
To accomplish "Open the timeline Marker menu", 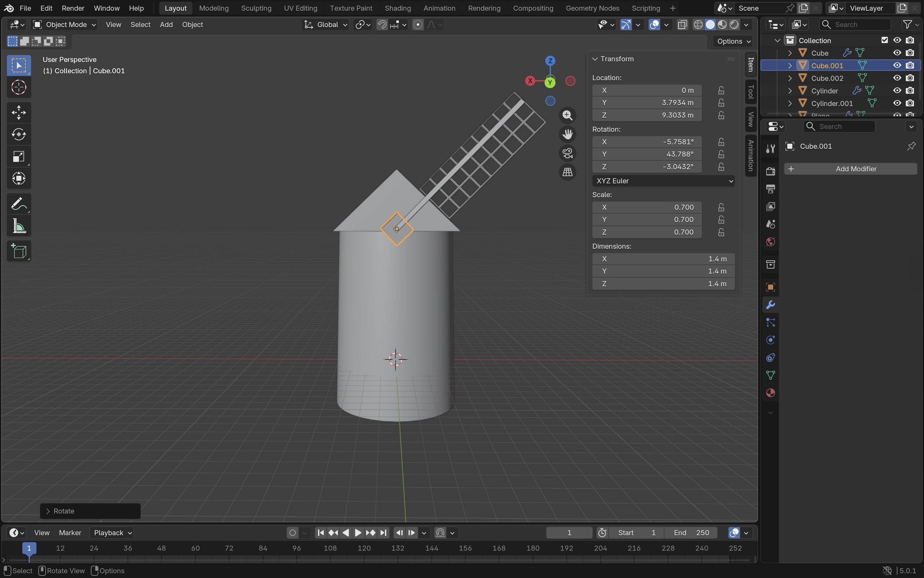I will pos(70,532).
